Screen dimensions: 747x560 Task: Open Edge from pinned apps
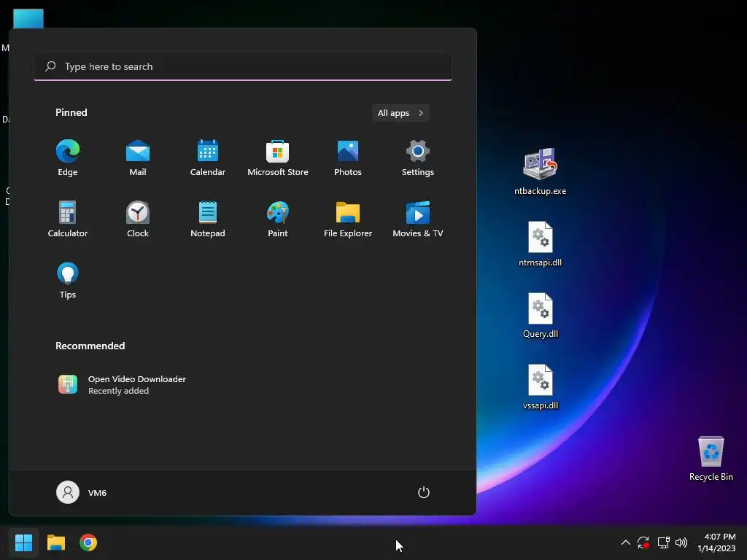click(67, 158)
